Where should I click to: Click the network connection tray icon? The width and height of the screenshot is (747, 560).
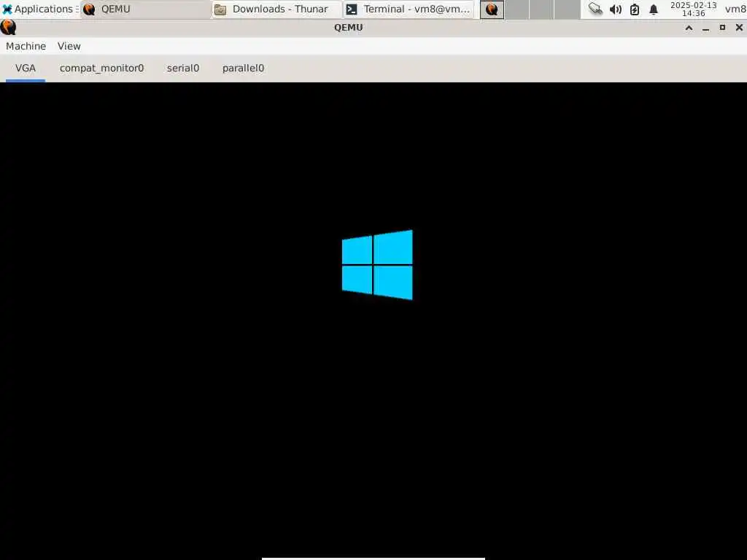595,9
